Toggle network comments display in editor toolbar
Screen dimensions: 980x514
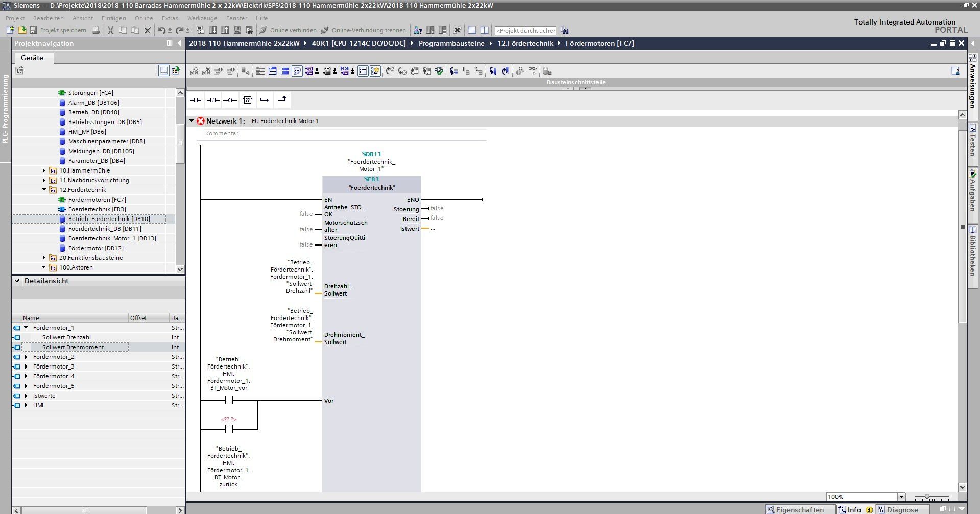tap(297, 71)
